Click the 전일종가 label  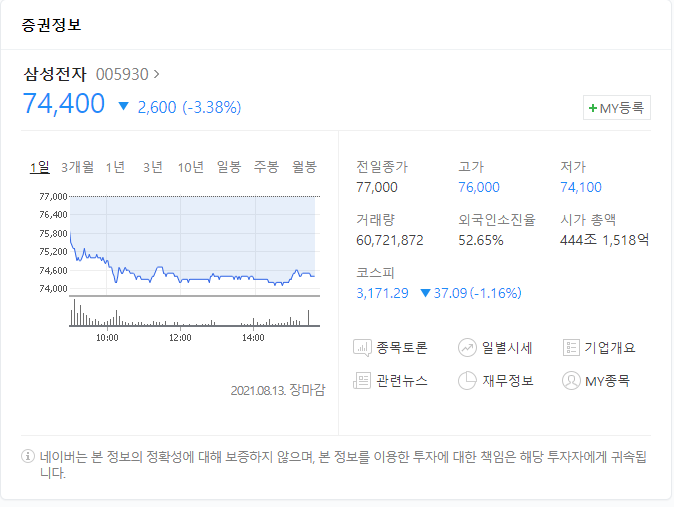coord(382,167)
